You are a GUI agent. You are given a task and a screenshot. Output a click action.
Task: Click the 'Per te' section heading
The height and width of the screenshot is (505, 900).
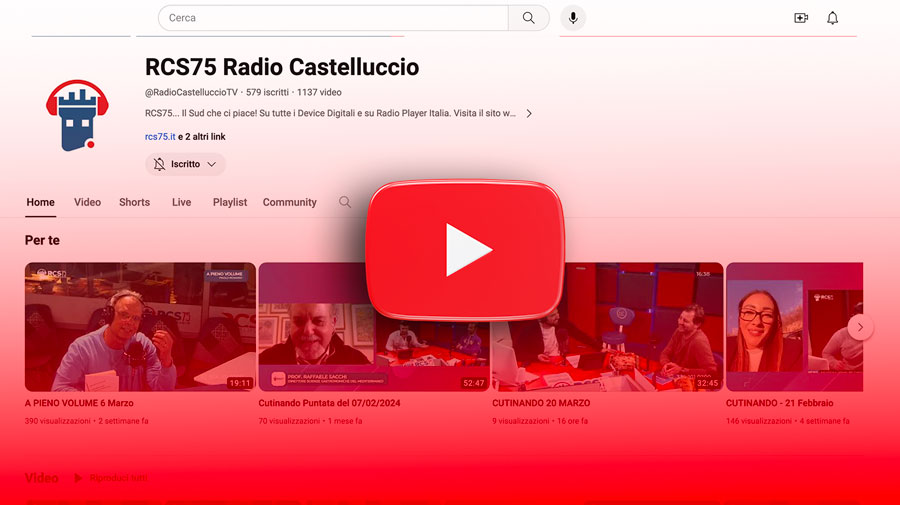42,240
